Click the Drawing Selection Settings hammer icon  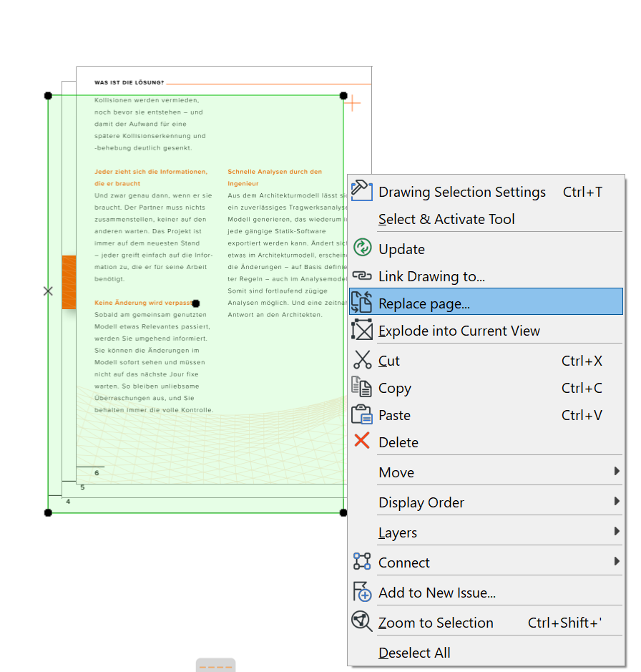point(361,190)
